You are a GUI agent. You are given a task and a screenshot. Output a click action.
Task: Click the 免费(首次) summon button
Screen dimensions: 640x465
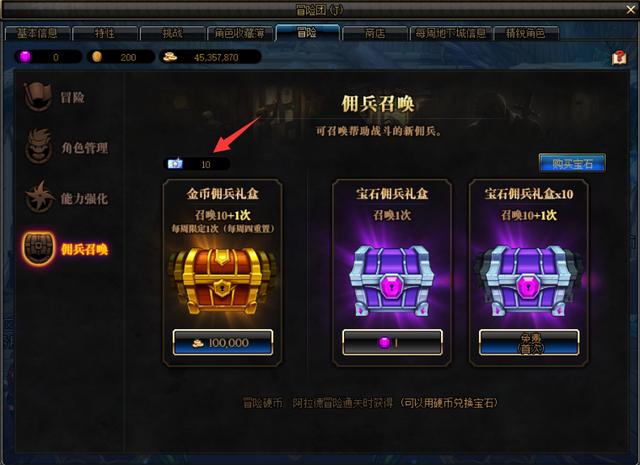point(529,342)
